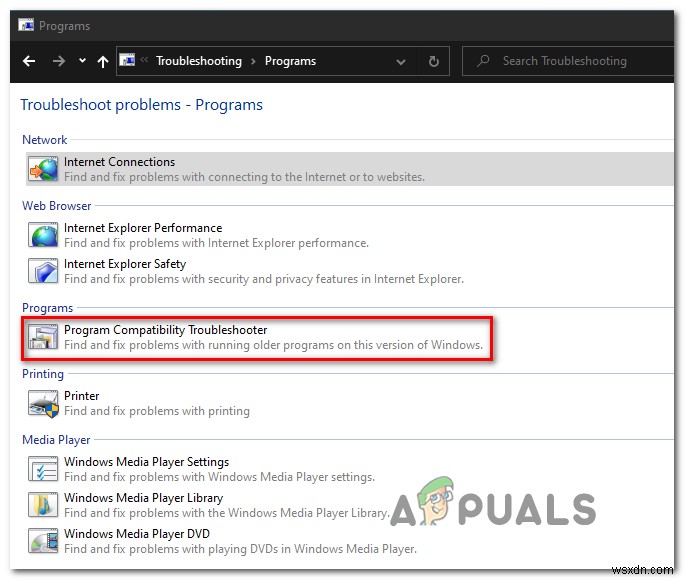This screenshot has width=685, height=580.
Task: Click the address bar Control Panel icon
Action: tap(127, 60)
